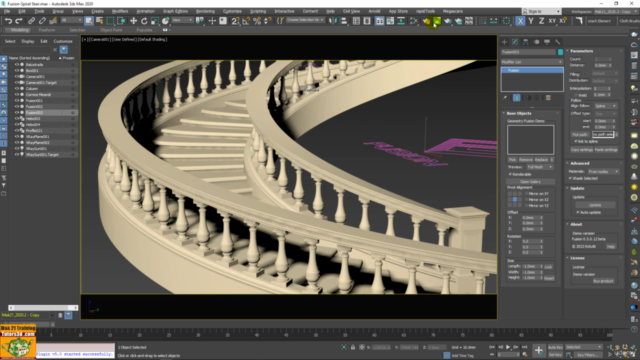The width and height of the screenshot is (640, 360).
Task: Open the Material Editor teapot icon
Action: [x=427, y=21]
